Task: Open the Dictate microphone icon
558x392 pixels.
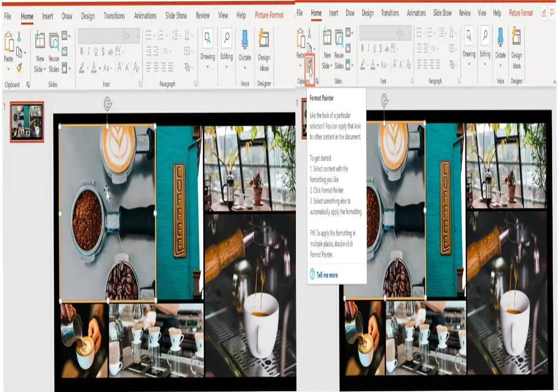Action: tap(244, 38)
